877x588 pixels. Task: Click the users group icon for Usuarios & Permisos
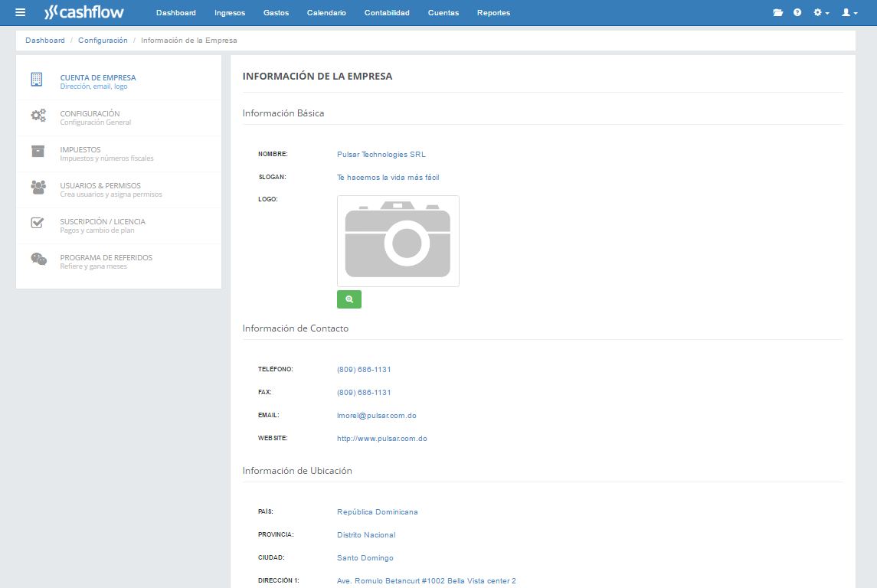tap(38, 188)
